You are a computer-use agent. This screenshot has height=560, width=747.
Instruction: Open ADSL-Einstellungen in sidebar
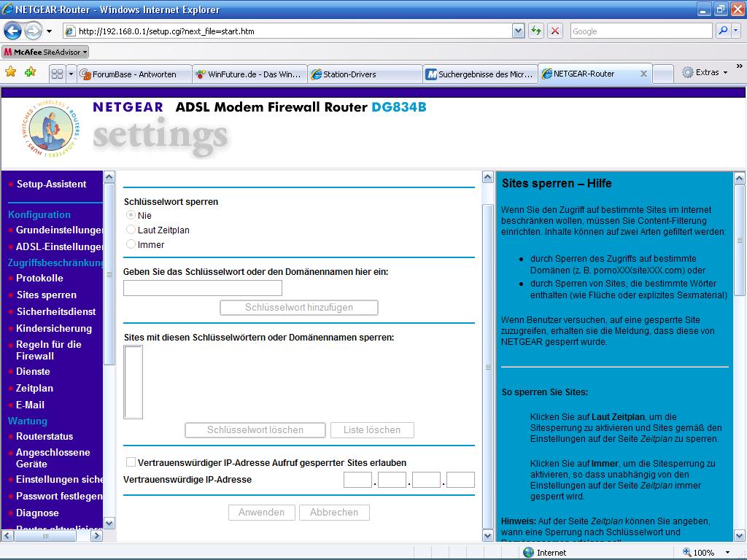59,246
